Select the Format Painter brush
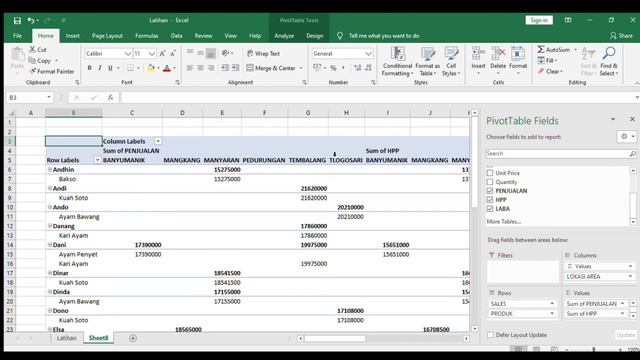The width and height of the screenshot is (640, 360). pyautogui.click(x=32, y=71)
